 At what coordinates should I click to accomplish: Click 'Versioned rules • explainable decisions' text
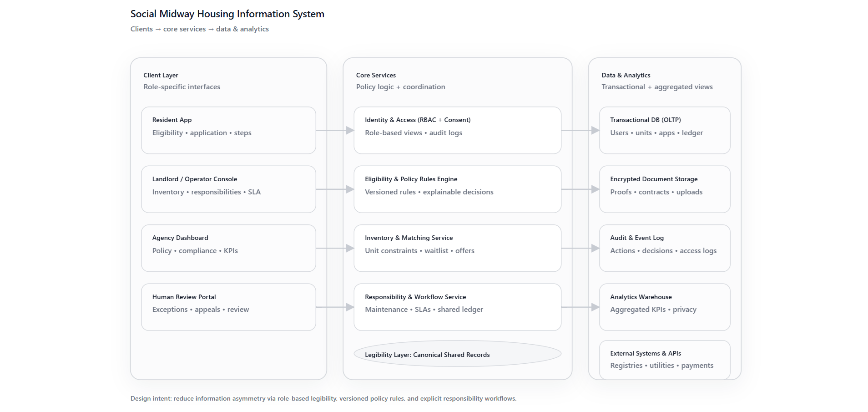(x=429, y=192)
